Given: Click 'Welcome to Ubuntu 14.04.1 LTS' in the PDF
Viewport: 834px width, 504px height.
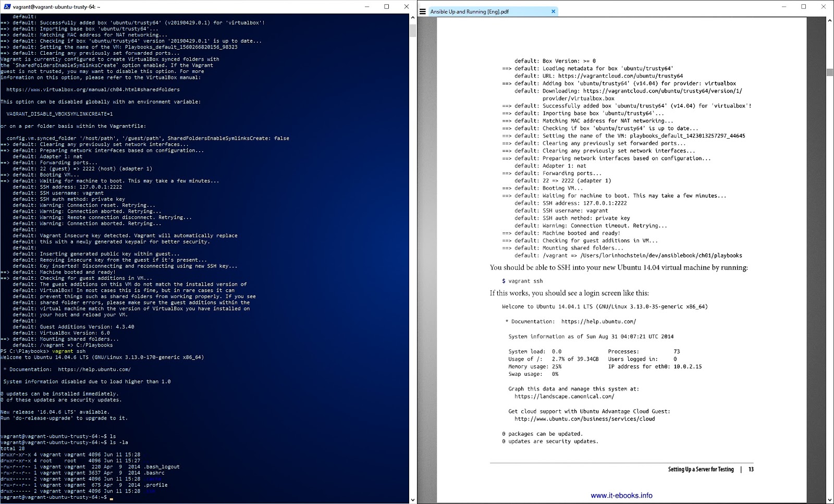Looking at the screenshot, I should [x=549, y=306].
